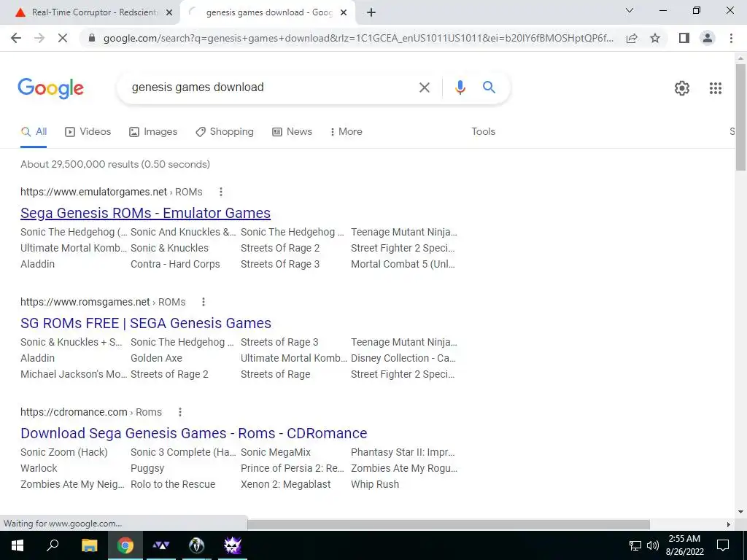Open Whip Rush sublink

tap(375, 484)
